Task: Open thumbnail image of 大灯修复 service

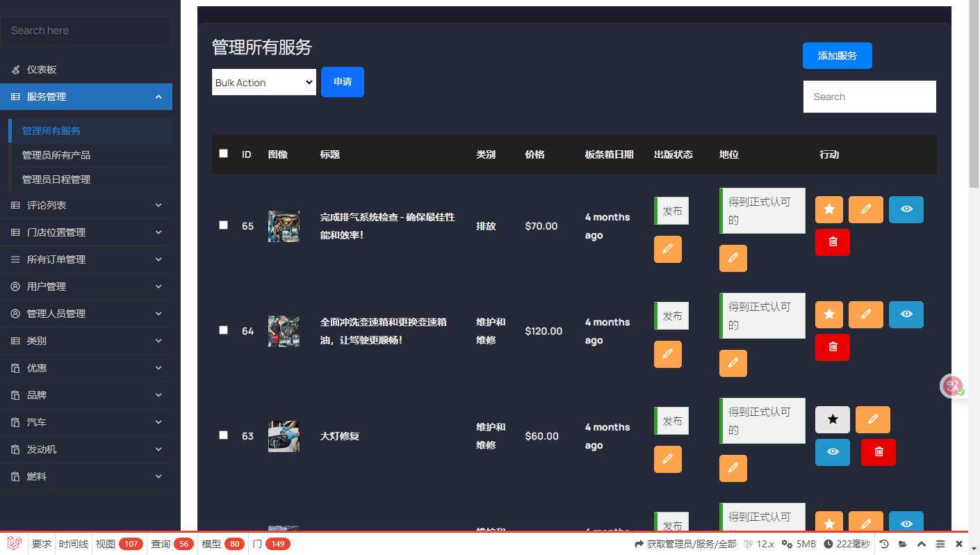Action: pos(284,436)
